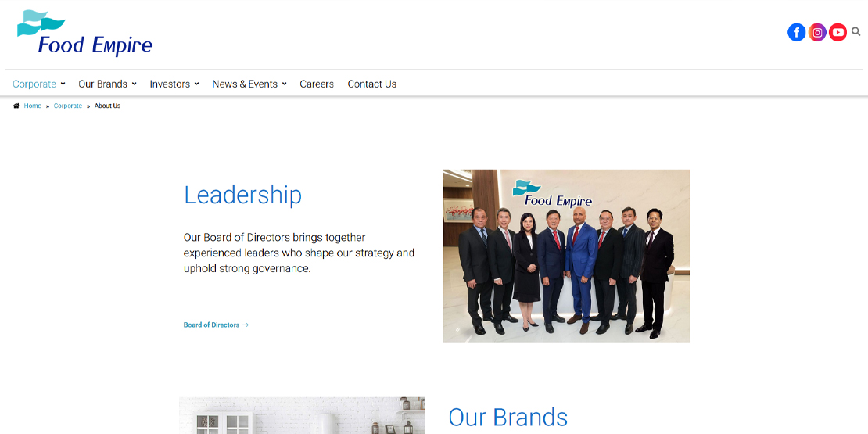Screen dimensions: 868x434
Task: Click the arrow beside Board of Directors
Action: [x=246, y=325]
